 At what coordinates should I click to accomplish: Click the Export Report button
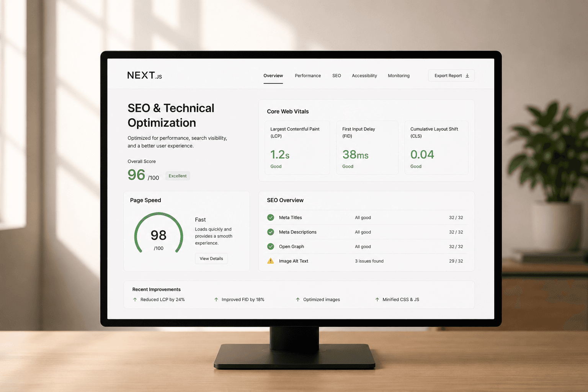pyautogui.click(x=451, y=75)
